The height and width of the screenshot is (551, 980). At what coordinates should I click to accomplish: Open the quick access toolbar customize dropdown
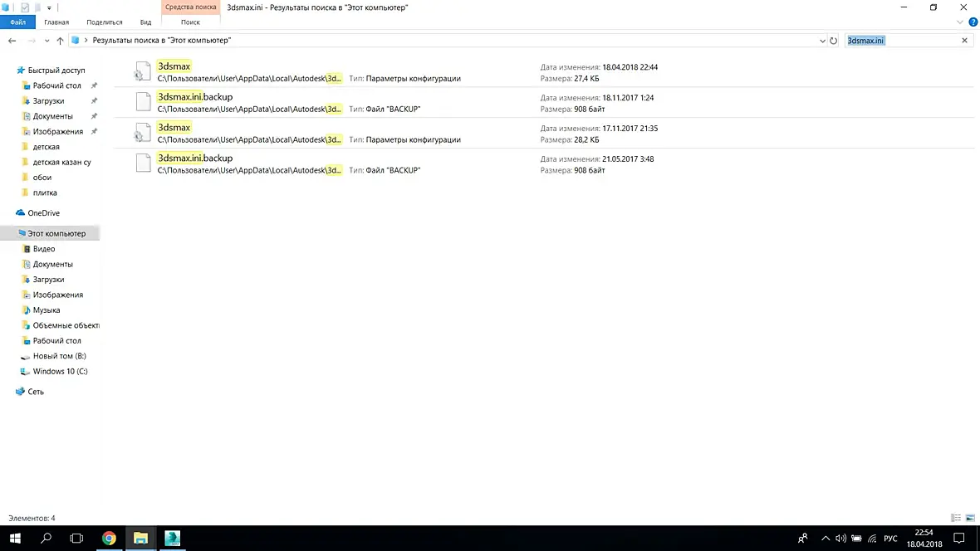pyautogui.click(x=49, y=8)
